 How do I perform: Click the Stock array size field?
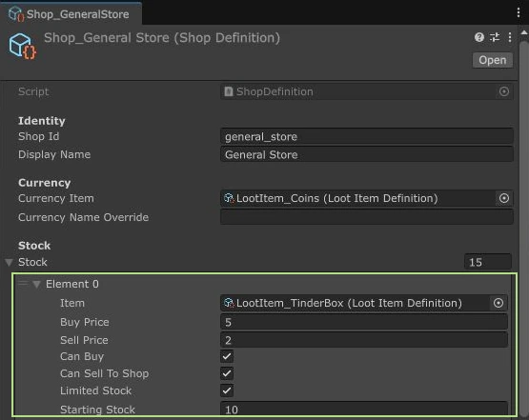488,262
